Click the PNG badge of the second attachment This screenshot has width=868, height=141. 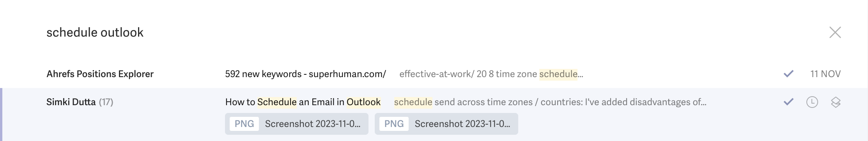point(394,124)
